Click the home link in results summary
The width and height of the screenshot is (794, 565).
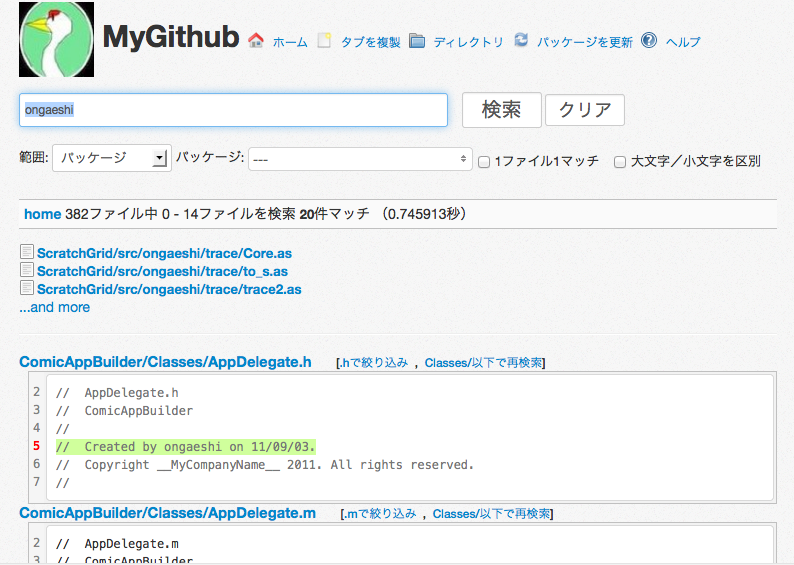tap(43, 214)
